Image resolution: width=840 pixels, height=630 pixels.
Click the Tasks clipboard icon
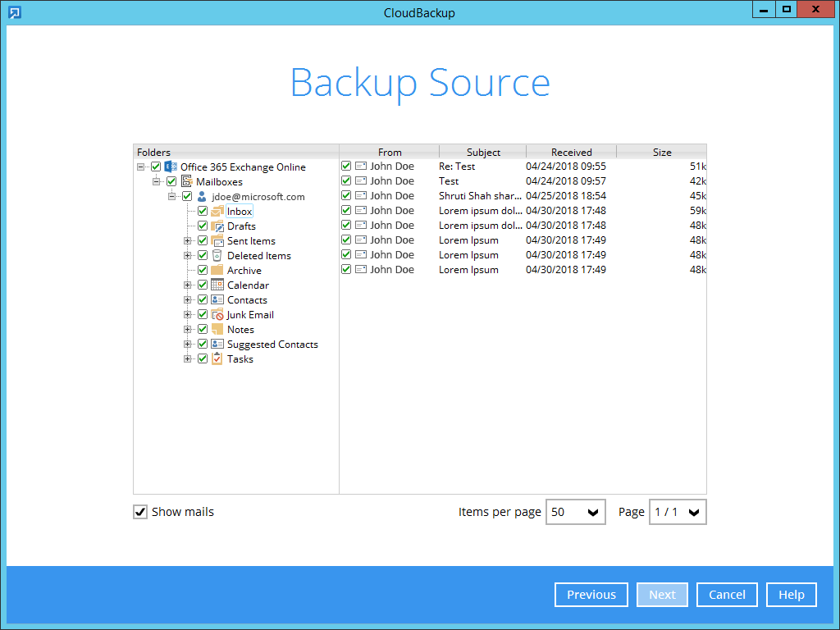217,359
